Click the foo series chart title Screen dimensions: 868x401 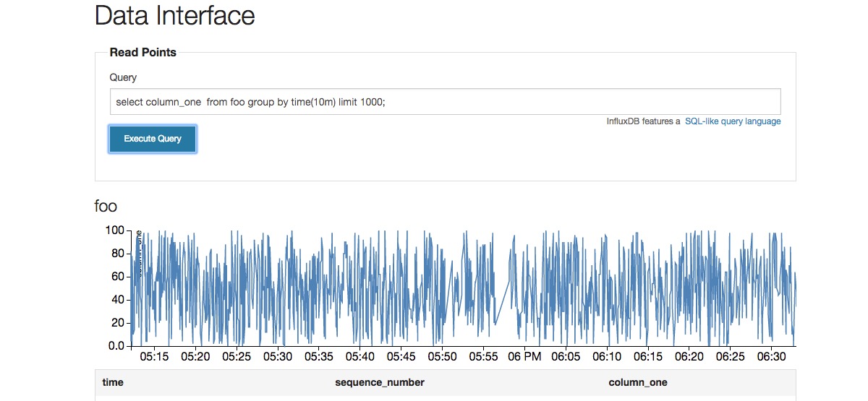(x=106, y=207)
